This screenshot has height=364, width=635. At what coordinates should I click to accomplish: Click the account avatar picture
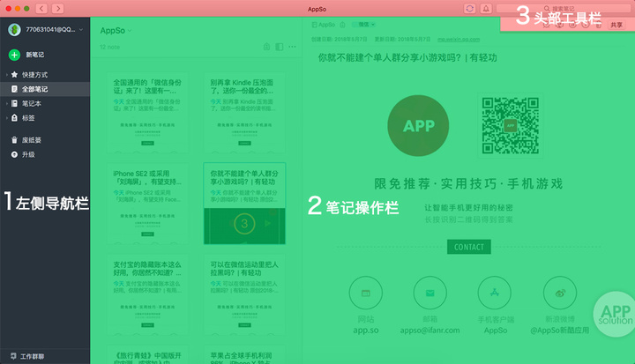(x=15, y=30)
